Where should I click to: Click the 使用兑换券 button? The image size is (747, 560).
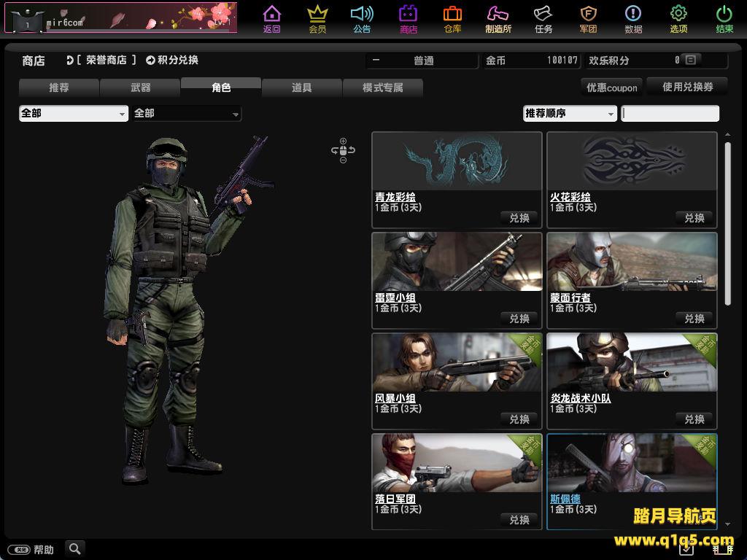687,87
